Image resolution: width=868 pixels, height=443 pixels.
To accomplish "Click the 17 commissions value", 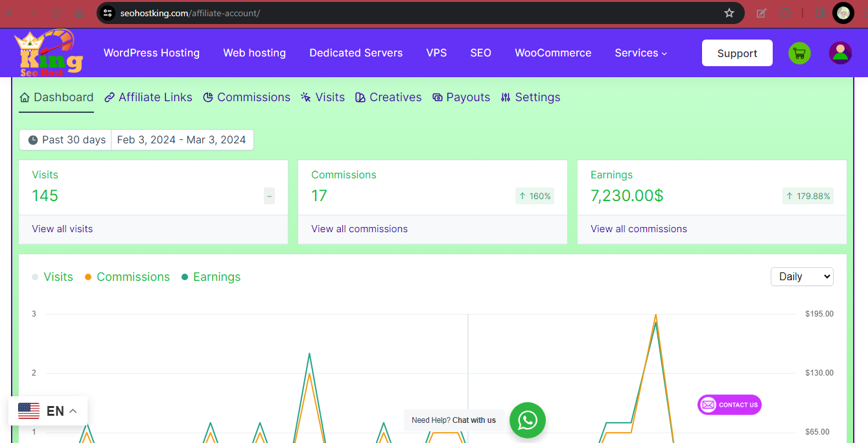I will coord(319,195).
